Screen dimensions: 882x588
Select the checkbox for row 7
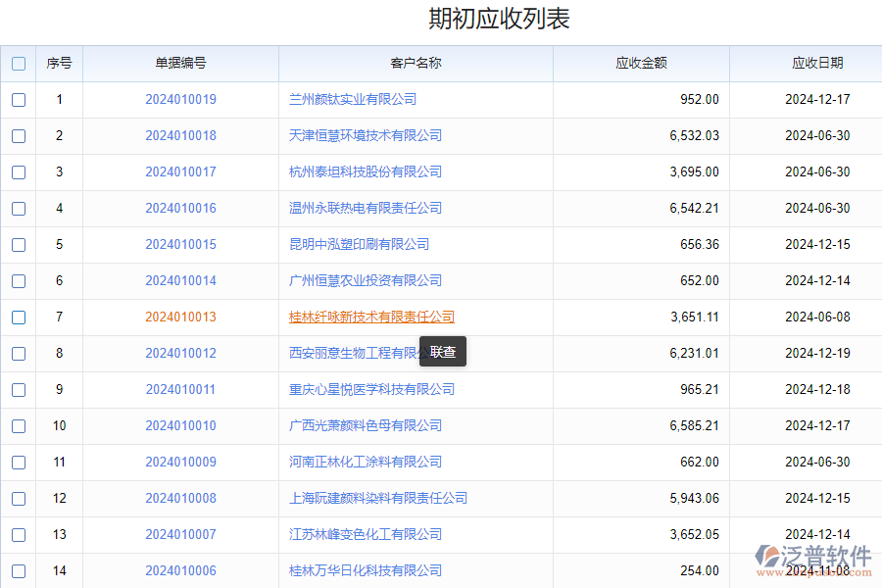(x=19, y=318)
